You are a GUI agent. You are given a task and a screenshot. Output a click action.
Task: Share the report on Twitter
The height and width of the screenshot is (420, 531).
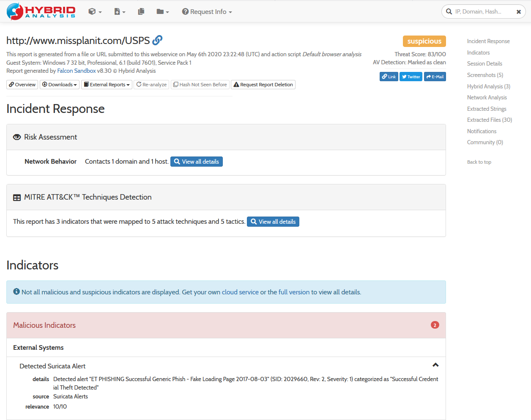pos(411,77)
